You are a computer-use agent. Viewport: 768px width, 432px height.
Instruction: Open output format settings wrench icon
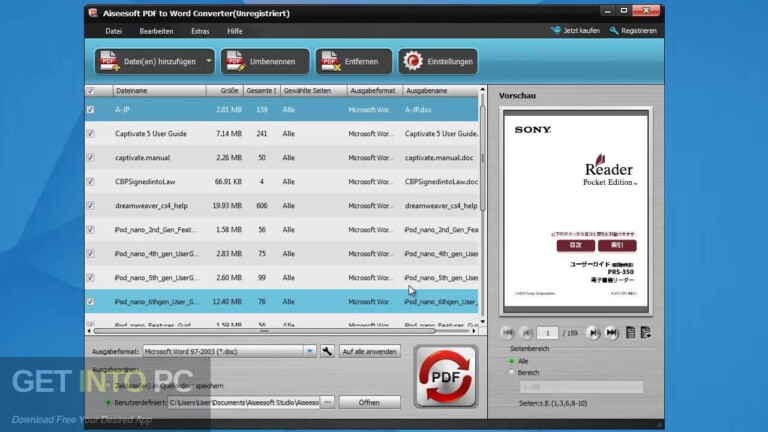(x=327, y=351)
